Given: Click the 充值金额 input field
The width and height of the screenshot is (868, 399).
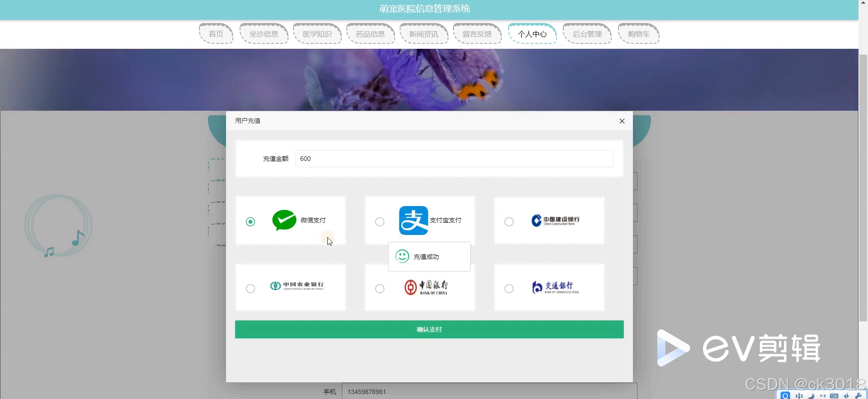Looking at the screenshot, I should coord(454,159).
